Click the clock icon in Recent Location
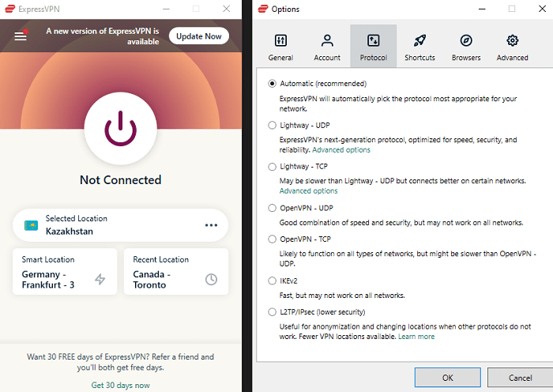 coord(211,279)
